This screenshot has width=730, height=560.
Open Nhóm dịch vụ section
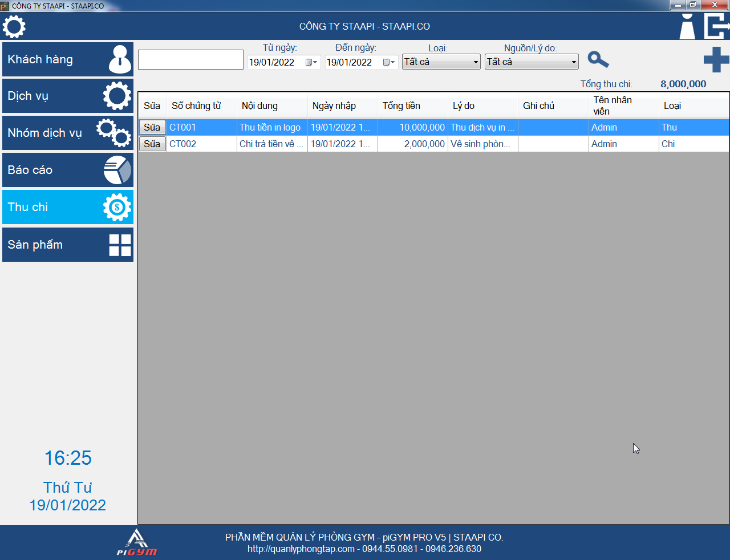pos(68,133)
